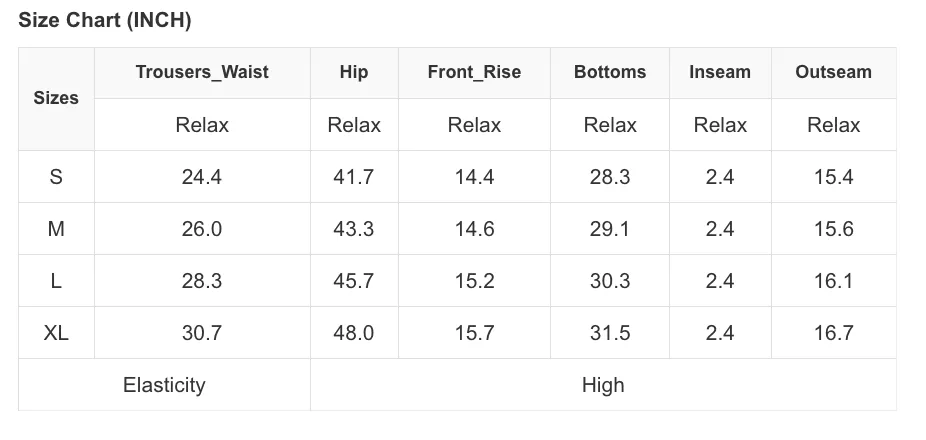Click the Outseam column header
Viewport: 926px width, 440px height.
tap(833, 72)
